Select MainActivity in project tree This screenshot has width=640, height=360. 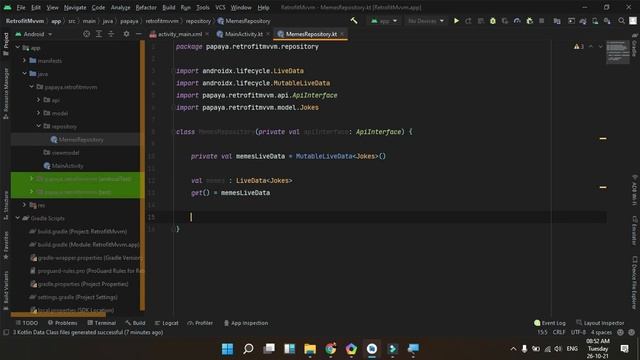[x=63, y=166]
